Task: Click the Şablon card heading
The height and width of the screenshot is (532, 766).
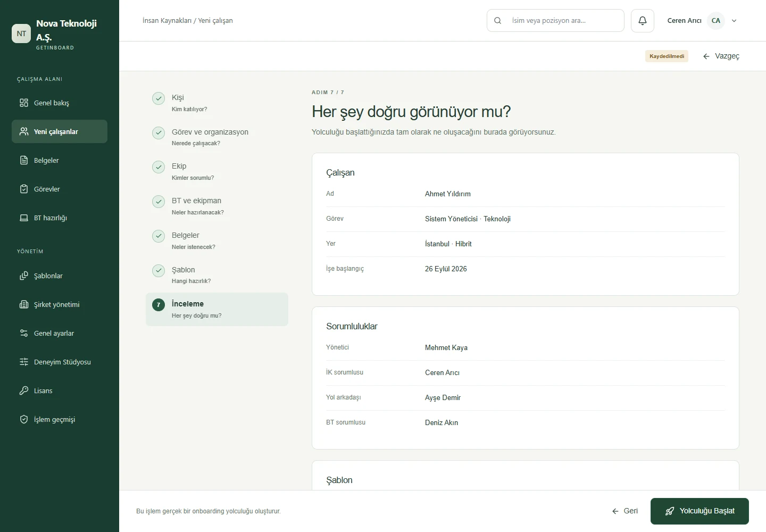Action: pyautogui.click(x=339, y=480)
